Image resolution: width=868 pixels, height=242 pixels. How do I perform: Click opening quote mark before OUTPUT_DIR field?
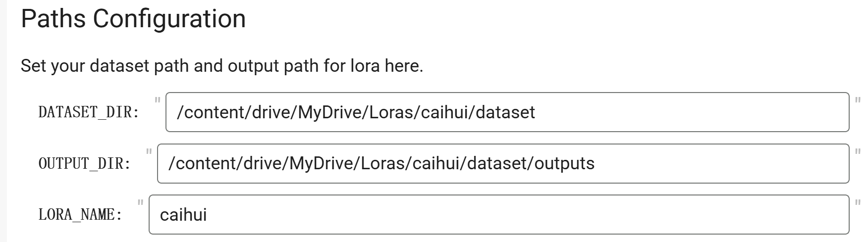149,151
